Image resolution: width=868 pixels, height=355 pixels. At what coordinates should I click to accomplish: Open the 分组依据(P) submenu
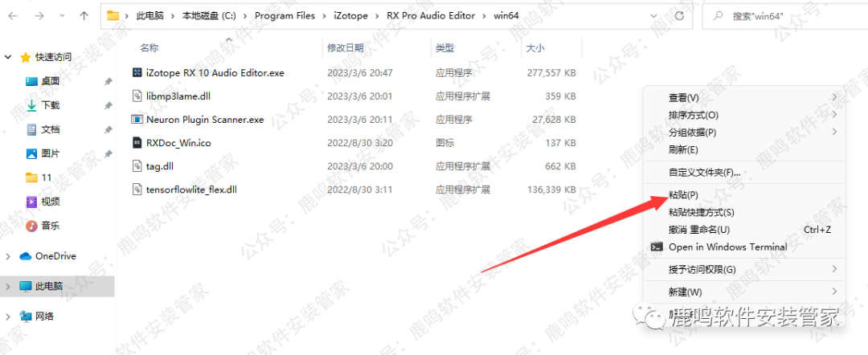pyautogui.click(x=743, y=133)
